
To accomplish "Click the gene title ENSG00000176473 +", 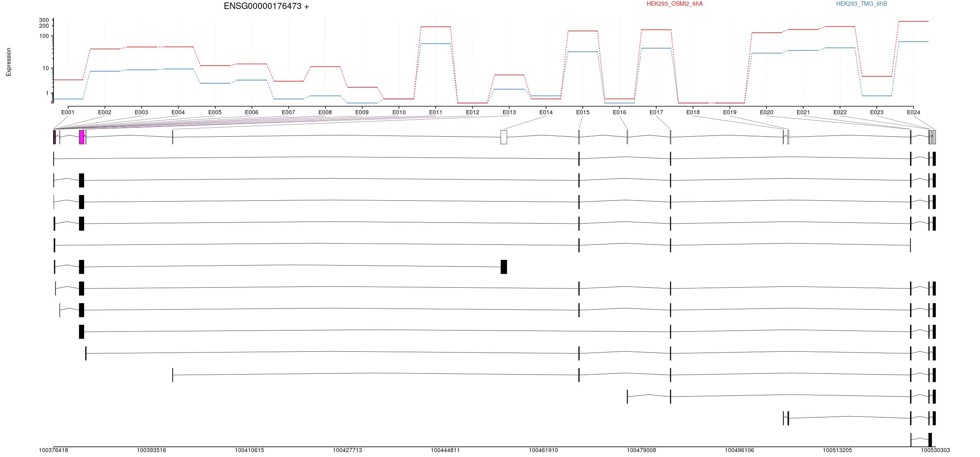I will pos(266,6).
